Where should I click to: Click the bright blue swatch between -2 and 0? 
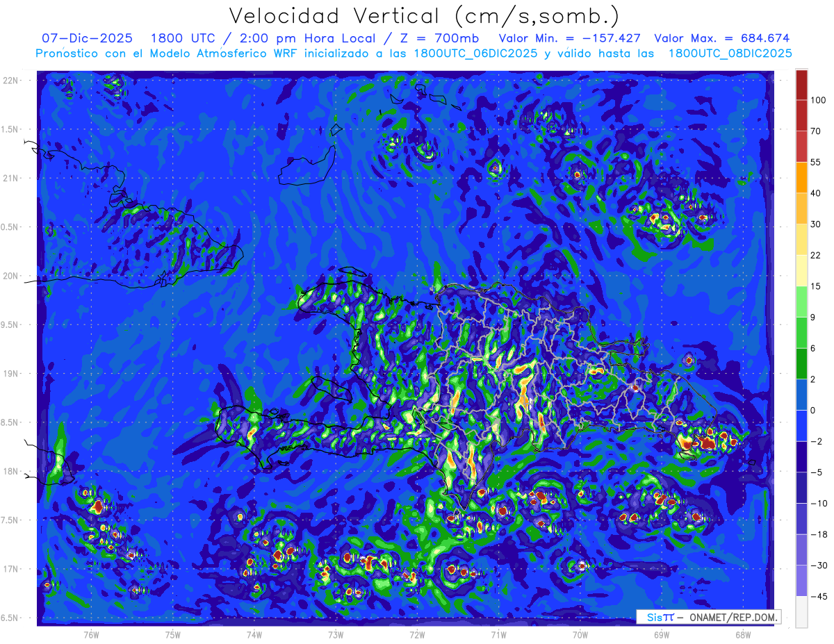tap(801, 425)
